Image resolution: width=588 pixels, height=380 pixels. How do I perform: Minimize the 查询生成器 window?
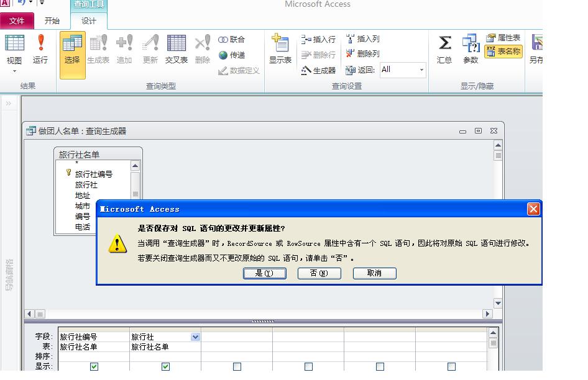coord(462,131)
